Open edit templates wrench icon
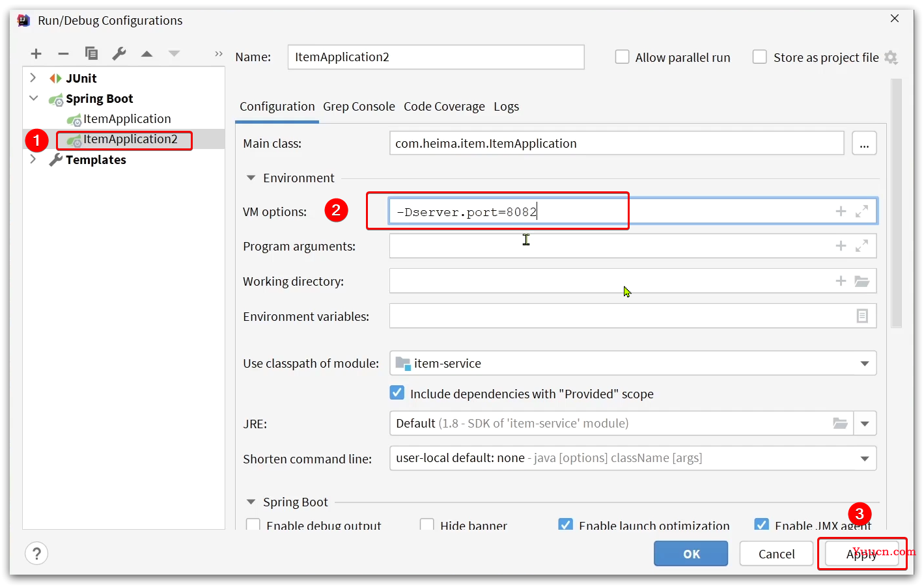The image size is (924, 587). coord(119,53)
